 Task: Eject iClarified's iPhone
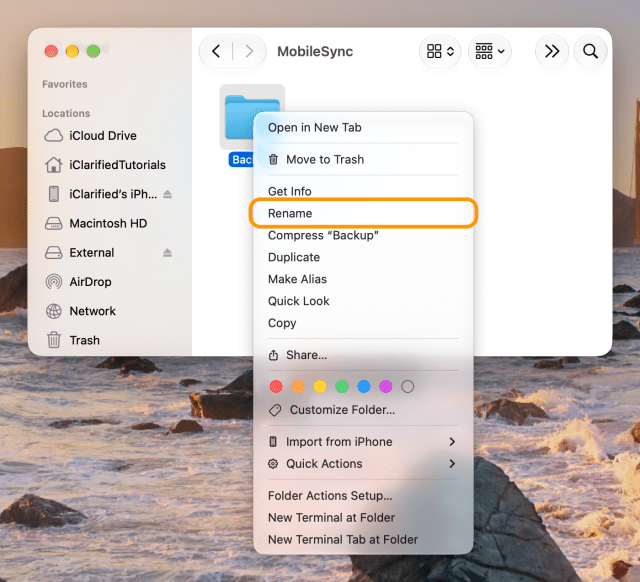167,194
